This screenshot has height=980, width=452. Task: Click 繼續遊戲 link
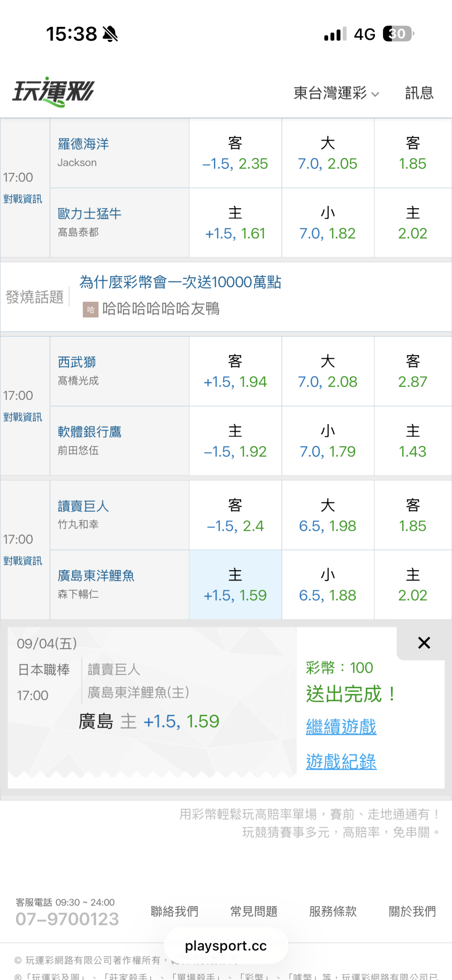point(341,727)
